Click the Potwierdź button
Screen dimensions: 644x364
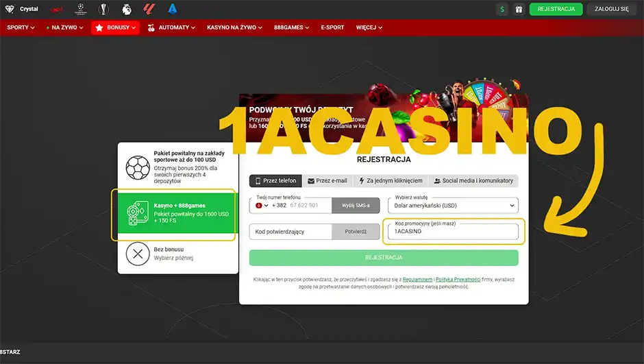(356, 232)
